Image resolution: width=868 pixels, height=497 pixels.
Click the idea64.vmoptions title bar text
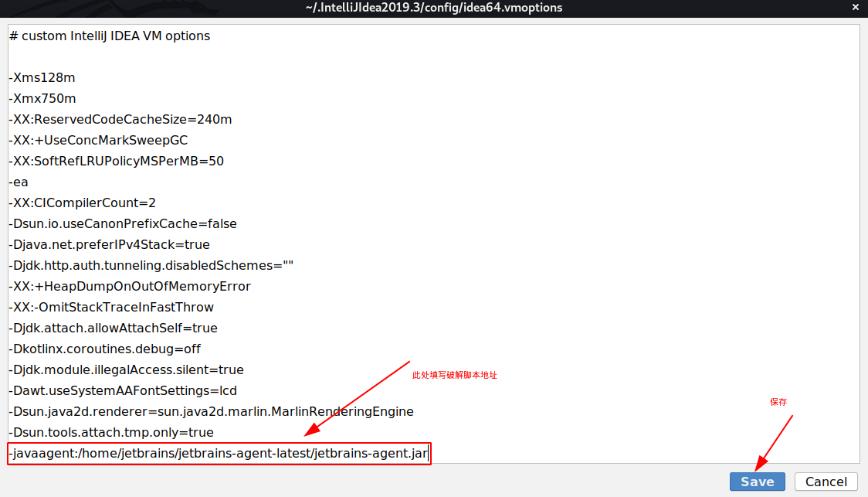coord(433,8)
